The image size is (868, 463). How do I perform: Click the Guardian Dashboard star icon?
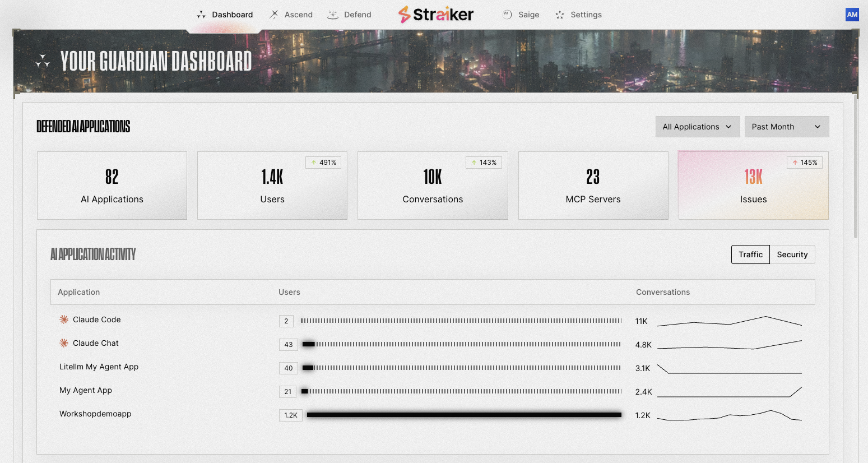click(x=43, y=61)
